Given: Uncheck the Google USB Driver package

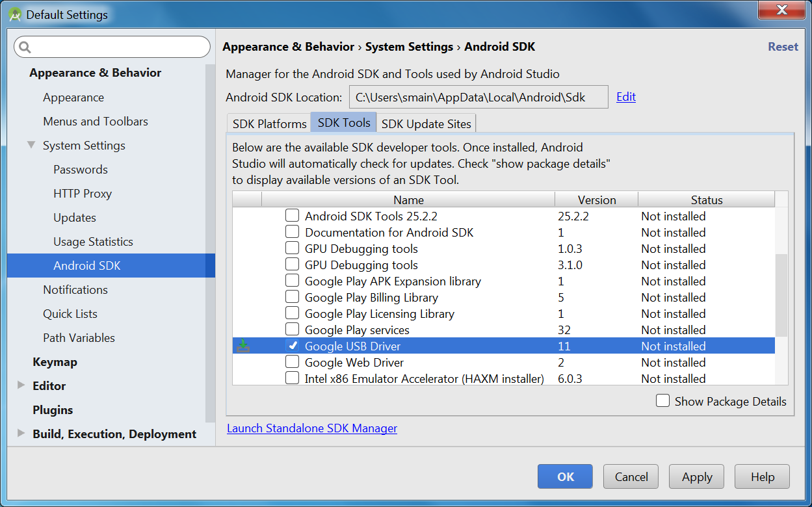Looking at the screenshot, I should coord(293,345).
